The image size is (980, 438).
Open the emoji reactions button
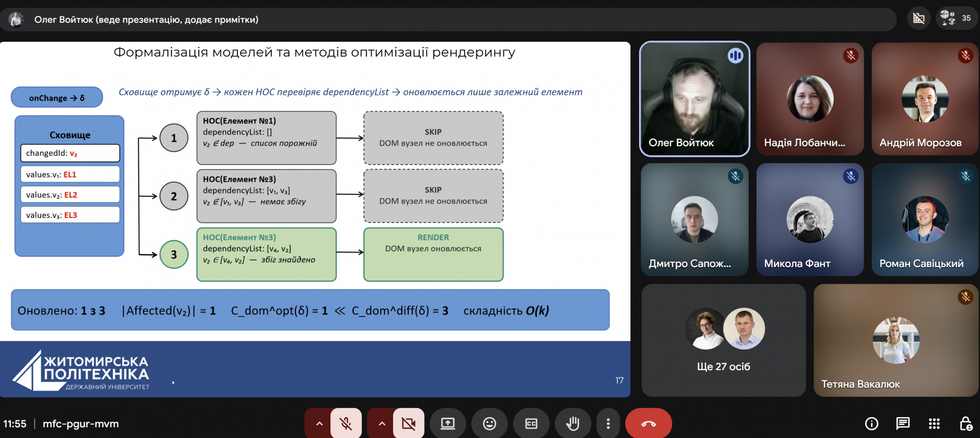click(x=489, y=424)
